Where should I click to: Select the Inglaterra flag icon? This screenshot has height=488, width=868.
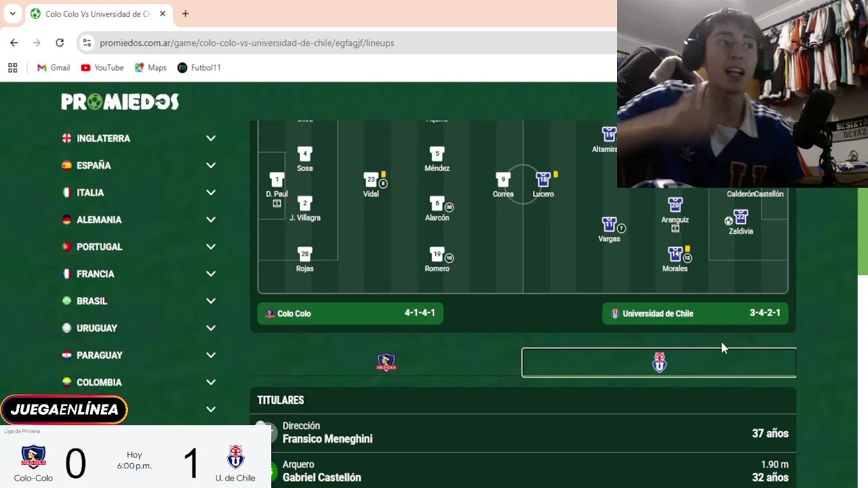(x=66, y=138)
